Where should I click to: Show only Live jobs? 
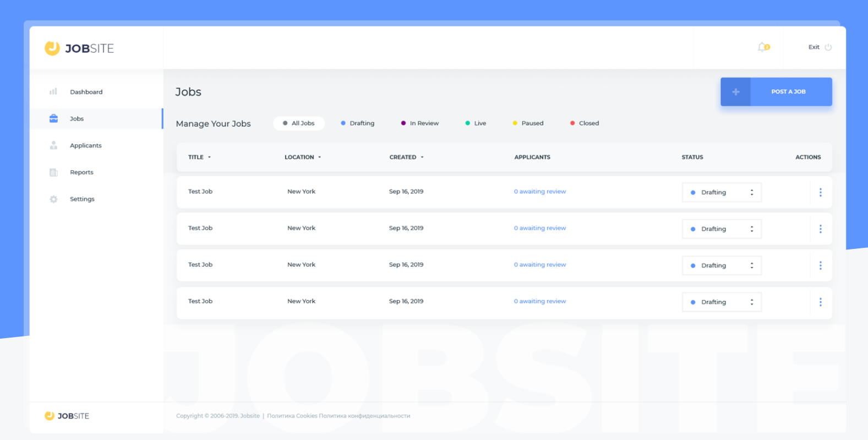click(x=476, y=123)
